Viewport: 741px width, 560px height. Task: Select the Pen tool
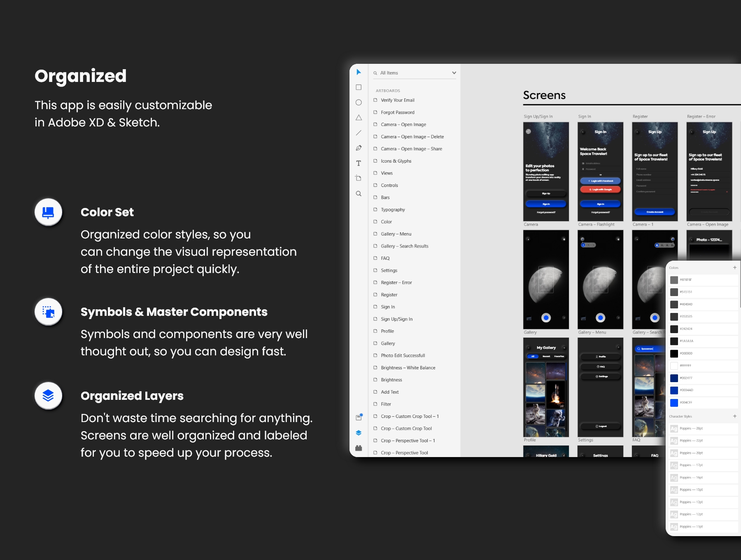pos(359,148)
